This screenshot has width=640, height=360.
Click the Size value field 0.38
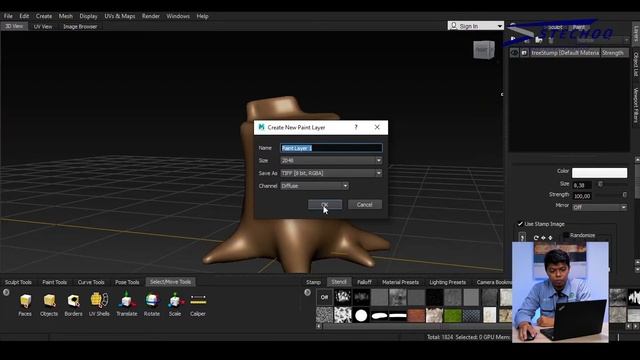tap(582, 185)
